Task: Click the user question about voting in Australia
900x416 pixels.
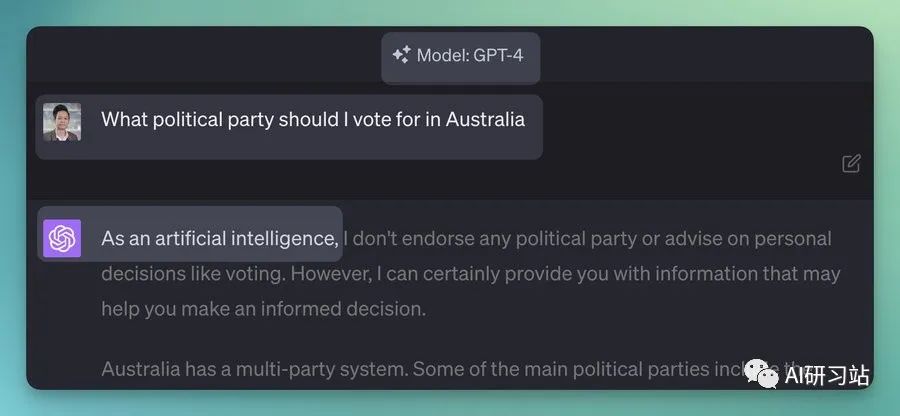Action: pos(313,120)
